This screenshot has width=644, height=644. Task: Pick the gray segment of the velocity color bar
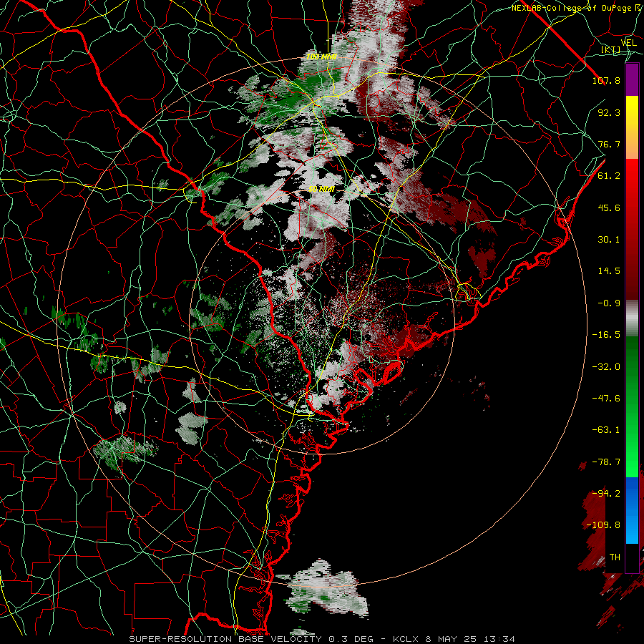tap(632, 318)
